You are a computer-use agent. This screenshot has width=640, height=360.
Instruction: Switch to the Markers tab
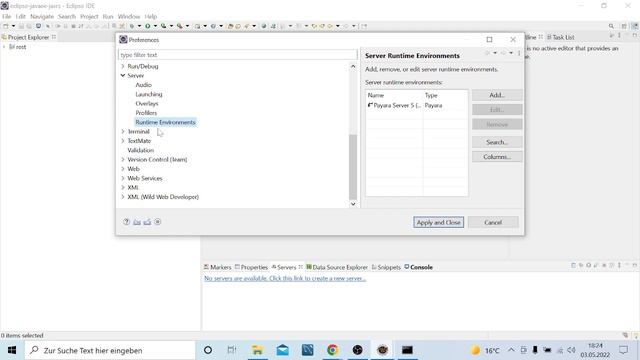pyautogui.click(x=218, y=267)
